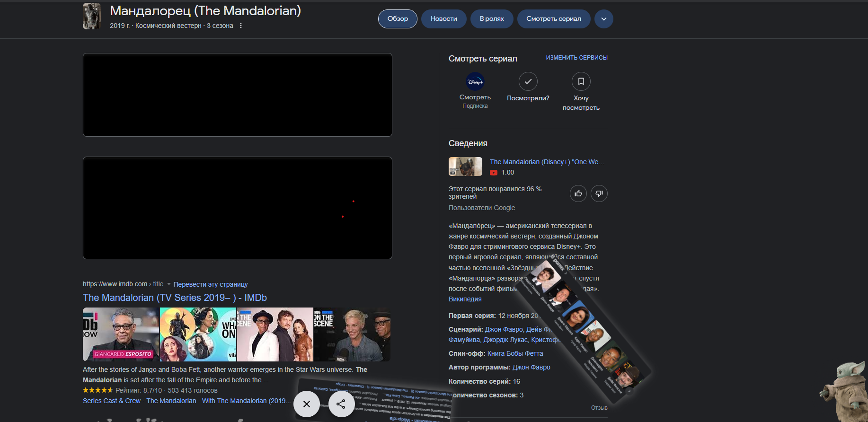
Task: Select the В ролях tab
Action: point(492,19)
